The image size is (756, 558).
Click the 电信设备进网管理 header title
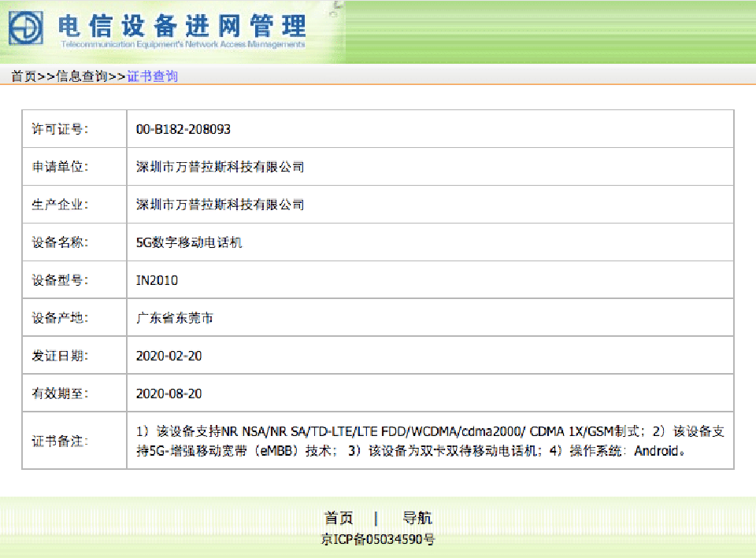click(x=182, y=26)
